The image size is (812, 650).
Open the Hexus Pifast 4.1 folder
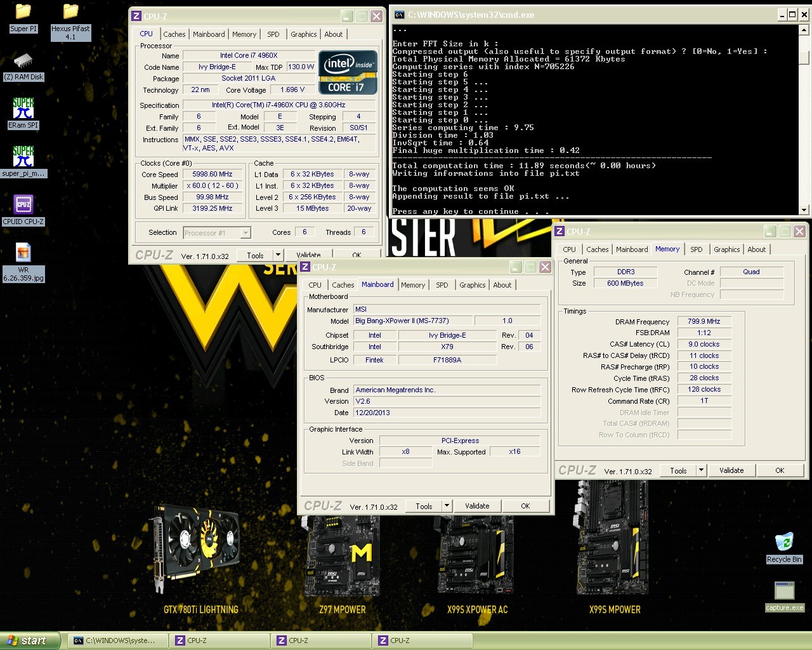[x=70, y=22]
